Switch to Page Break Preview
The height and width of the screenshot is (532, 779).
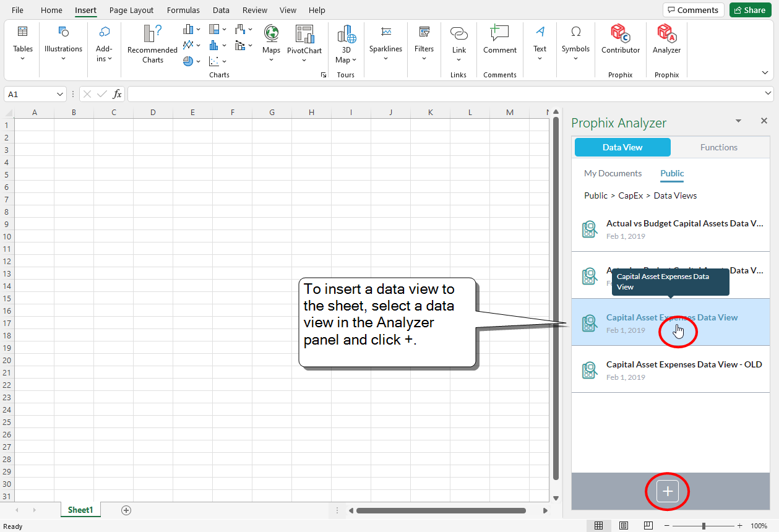(648, 526)
